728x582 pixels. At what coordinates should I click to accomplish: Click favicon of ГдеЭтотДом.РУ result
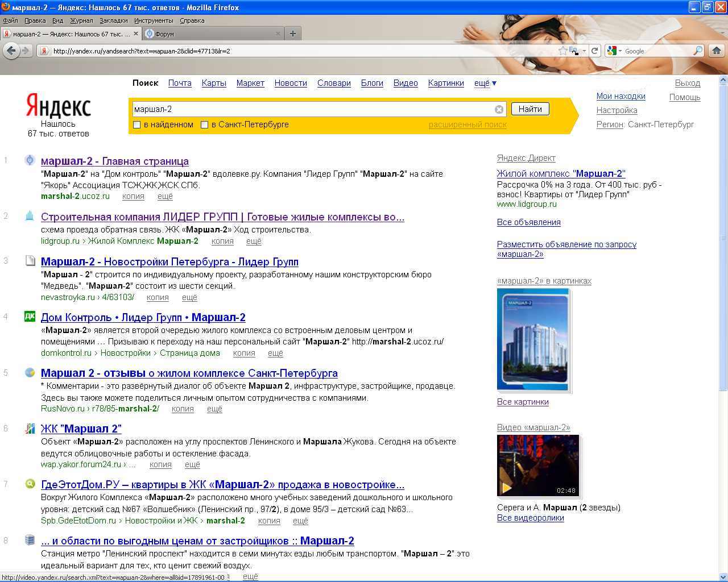pos(30,484)
